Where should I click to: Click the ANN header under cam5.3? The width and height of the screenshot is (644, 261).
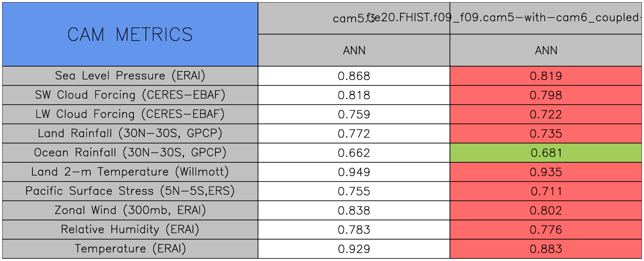(354, 50)
